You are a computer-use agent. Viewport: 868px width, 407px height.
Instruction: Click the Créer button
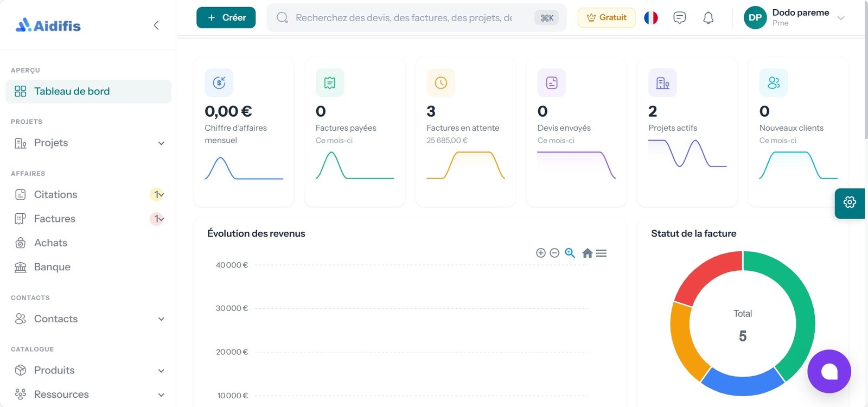226,18
